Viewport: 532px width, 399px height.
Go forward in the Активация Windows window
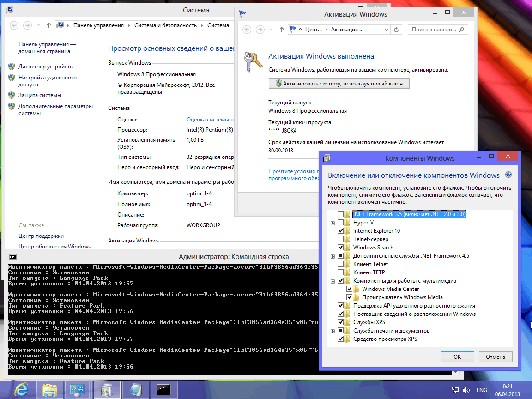[x=260, y=30]
